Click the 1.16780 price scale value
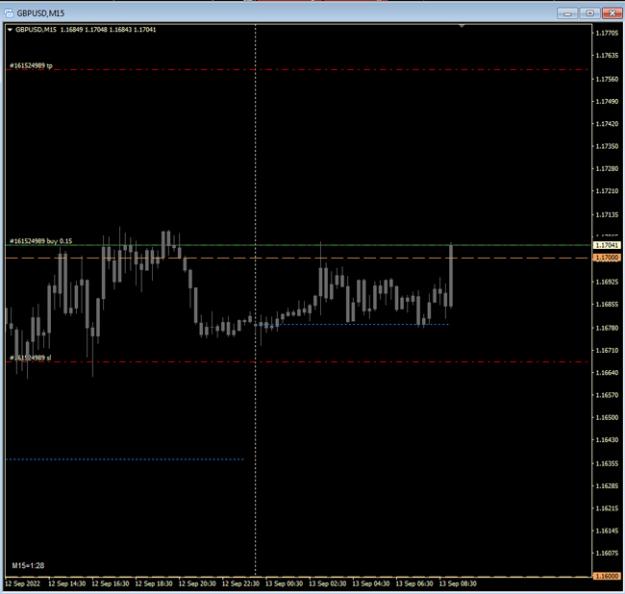 click(607, 328)
